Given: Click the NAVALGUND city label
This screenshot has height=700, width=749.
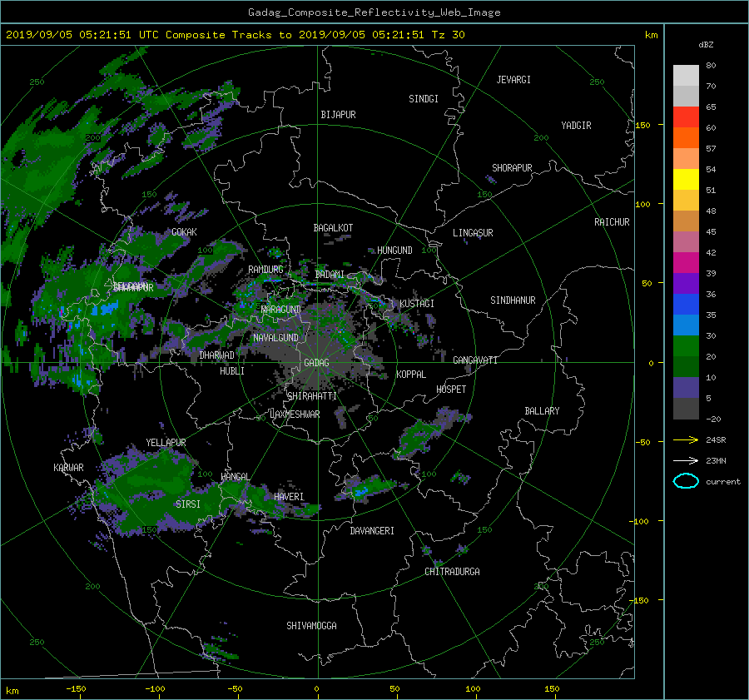Looking at the screenshot, I should pos(275,338).
